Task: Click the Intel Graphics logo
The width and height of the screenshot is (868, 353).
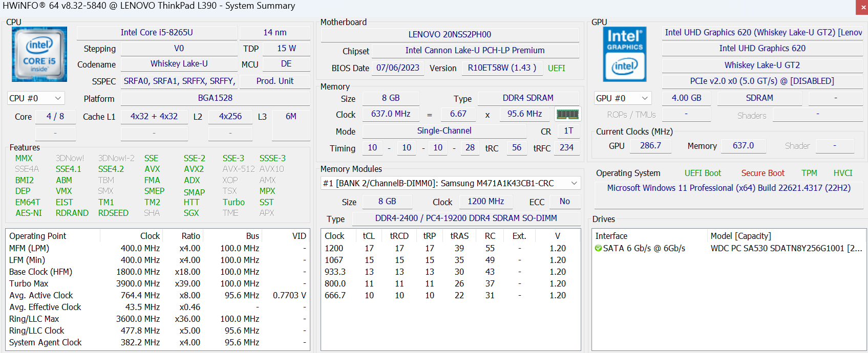Action: (624, 54)
